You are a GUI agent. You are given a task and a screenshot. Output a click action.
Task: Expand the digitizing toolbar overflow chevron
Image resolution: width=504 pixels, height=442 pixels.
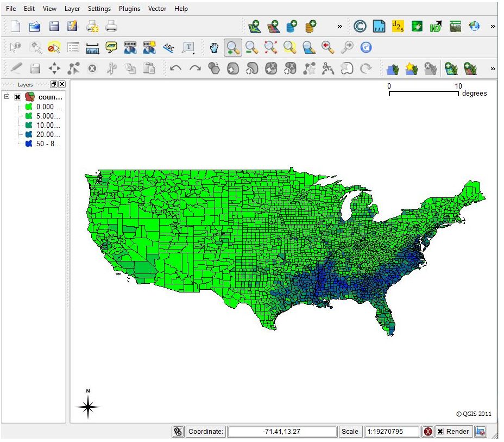pyautogui.click(x=493, y=69)
